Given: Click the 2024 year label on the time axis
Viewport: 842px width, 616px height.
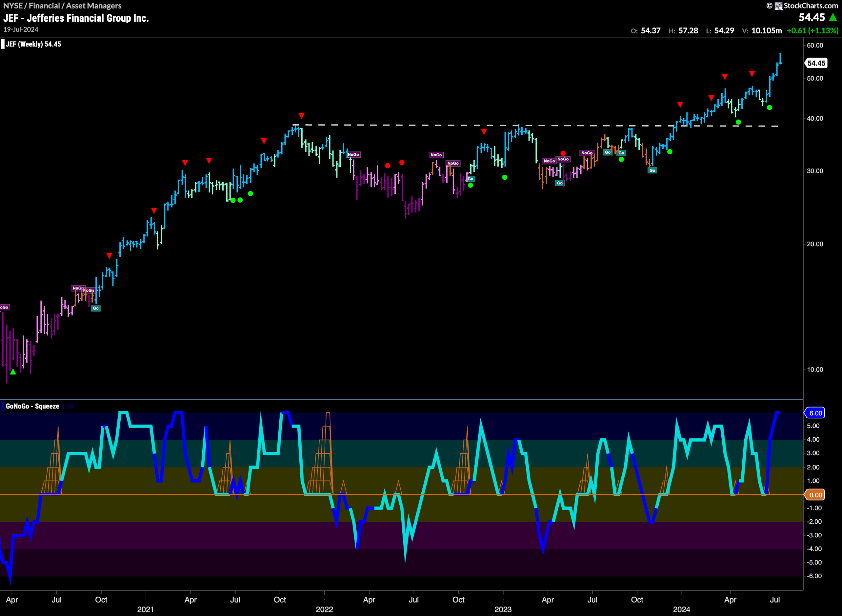Looking at the screenshot, I should (681, 609).
